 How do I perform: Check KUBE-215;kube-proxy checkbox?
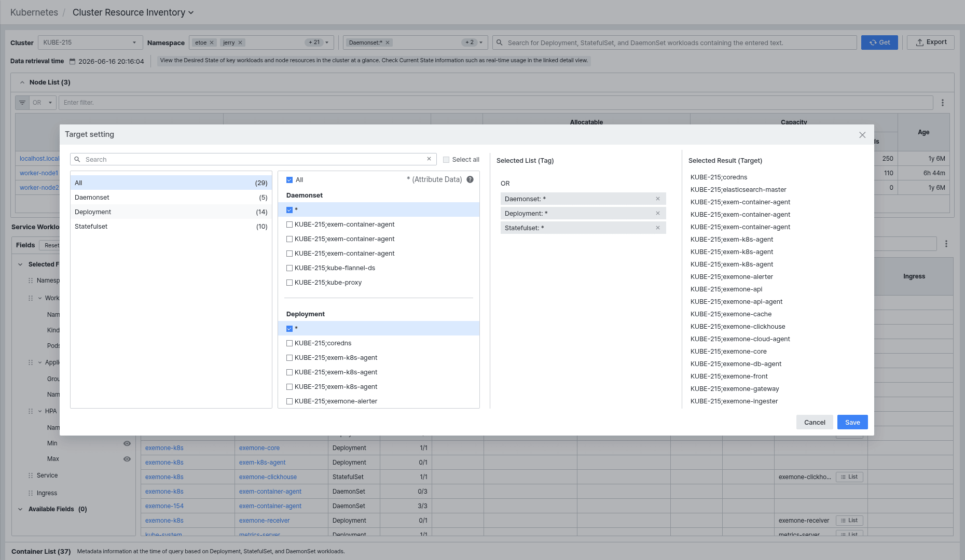[x=289, y=283]
